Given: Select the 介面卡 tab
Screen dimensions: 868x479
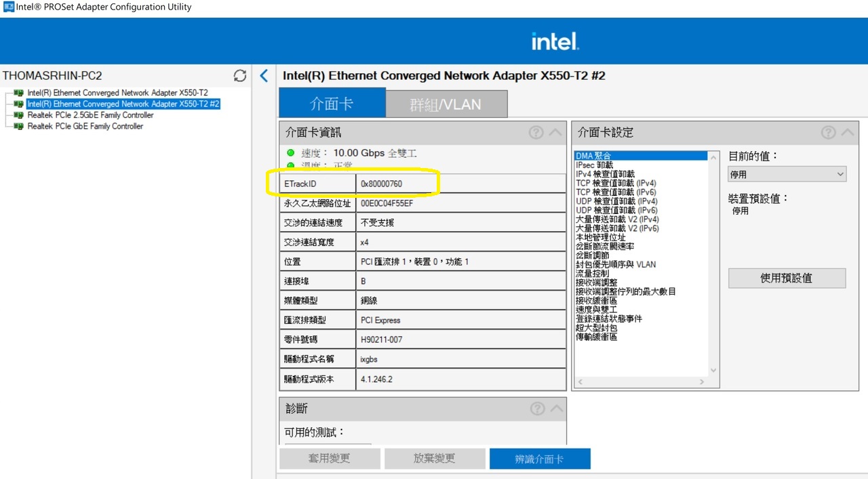Looking at the screenshot, I should pos(332,104).
